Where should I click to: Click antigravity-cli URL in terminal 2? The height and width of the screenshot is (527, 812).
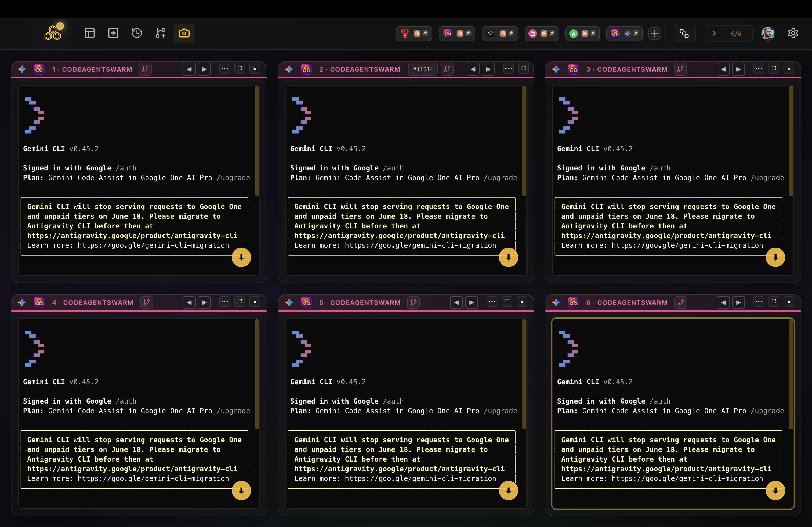pyautogui.click(x=399, y=236)
